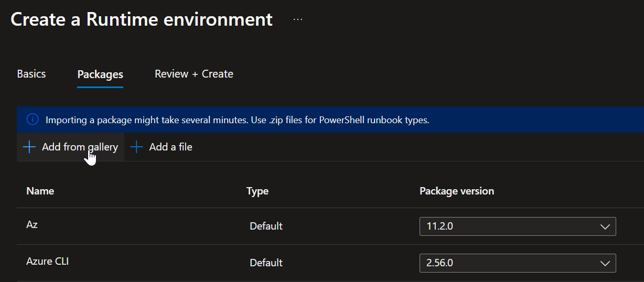Select the Azure CLI package row name
Viewport: 644px width, 282px height.
[47, 261]
